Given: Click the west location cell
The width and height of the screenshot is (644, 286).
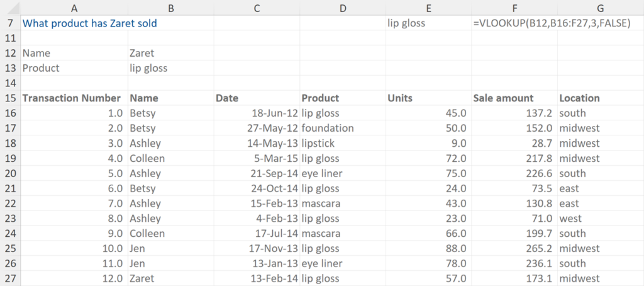Looking at the screenshot, I should (570, 219).
